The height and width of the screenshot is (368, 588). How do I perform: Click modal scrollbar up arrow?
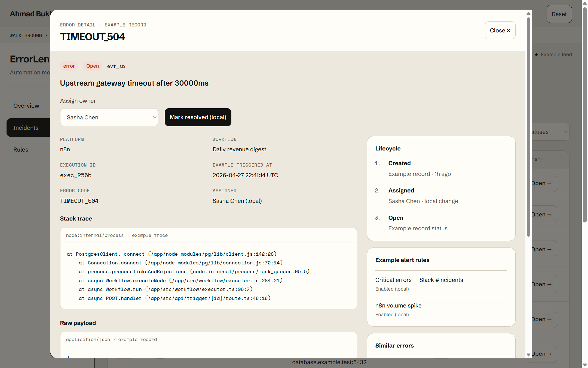[528, 13]
